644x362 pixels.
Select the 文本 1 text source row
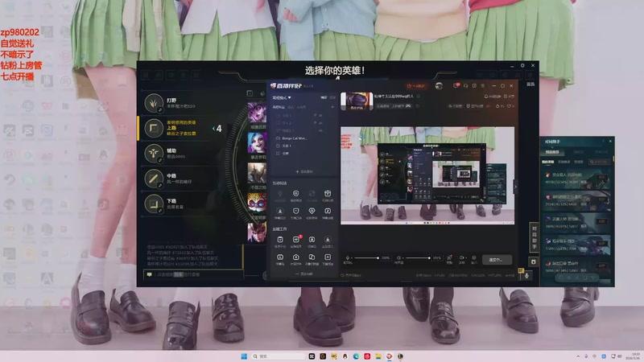click(x=303, y=146)
